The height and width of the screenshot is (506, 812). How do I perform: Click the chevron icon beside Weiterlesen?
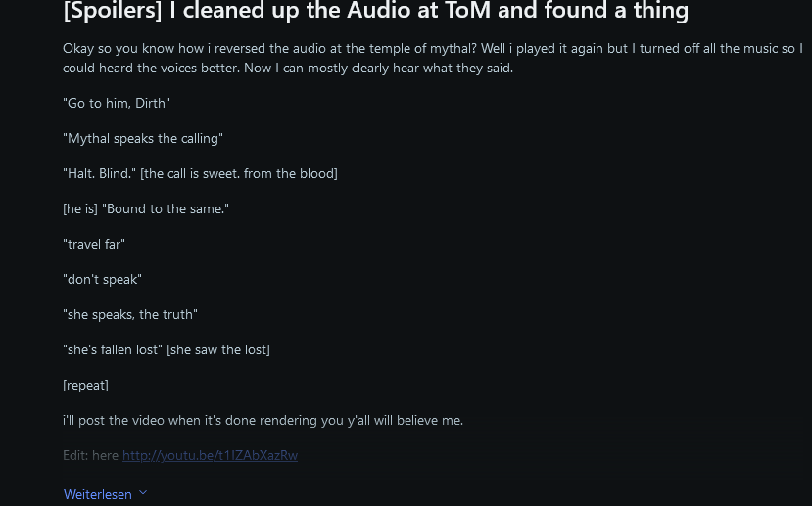[143, 493]
